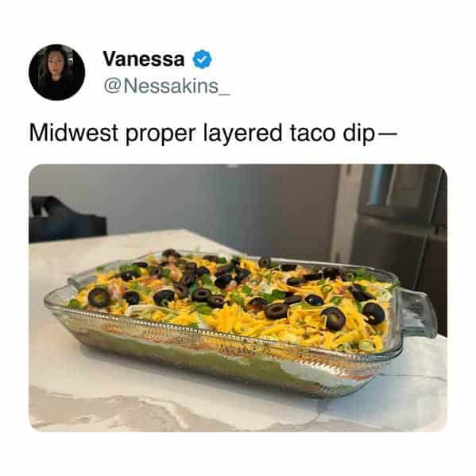476x476 pixels.
Task: Click the glass dish's right handle
Action: tap(419, 314)
